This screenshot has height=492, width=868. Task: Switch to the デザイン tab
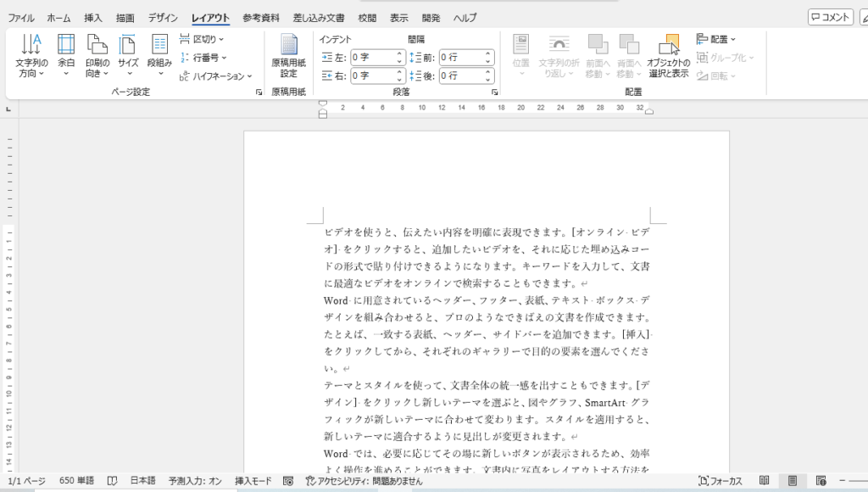point(163,18)
